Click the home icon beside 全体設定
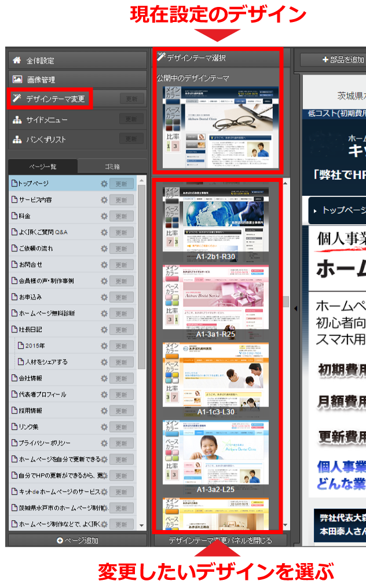Image resolution: width=366 pixels, height=588 pixels. pos(17,60)
